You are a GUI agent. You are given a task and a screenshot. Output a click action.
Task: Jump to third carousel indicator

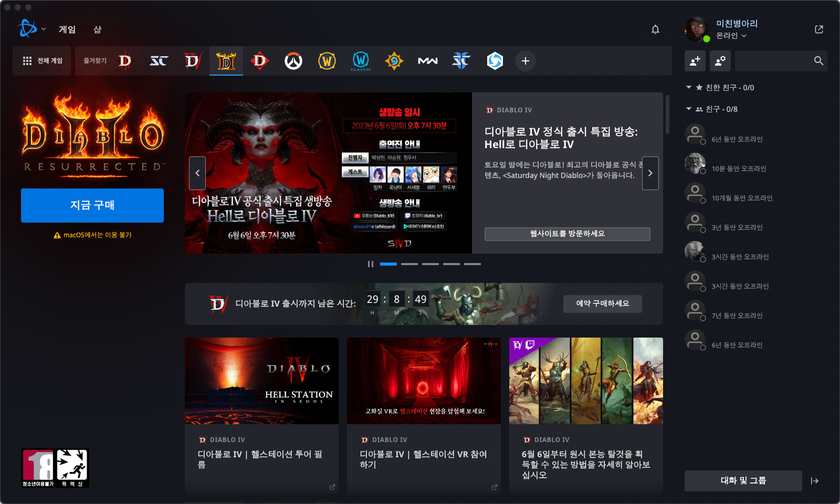tap(430, 264)
